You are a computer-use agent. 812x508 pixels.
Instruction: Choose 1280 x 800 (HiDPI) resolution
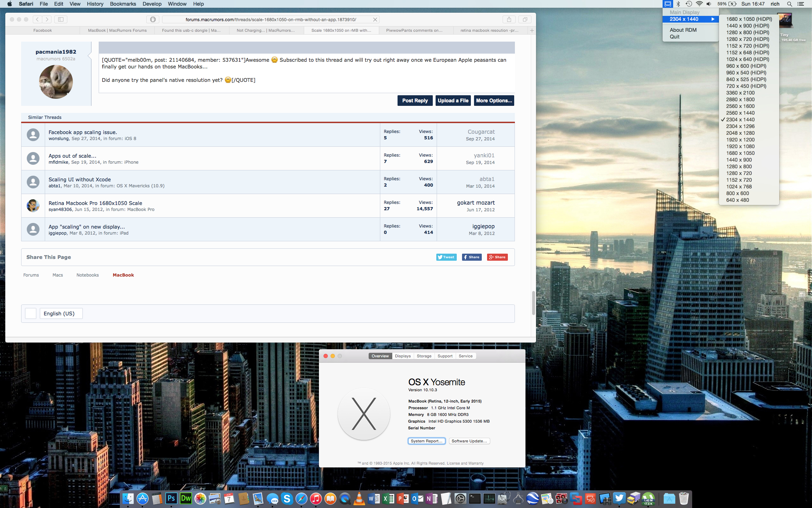(x=749, y=32)
